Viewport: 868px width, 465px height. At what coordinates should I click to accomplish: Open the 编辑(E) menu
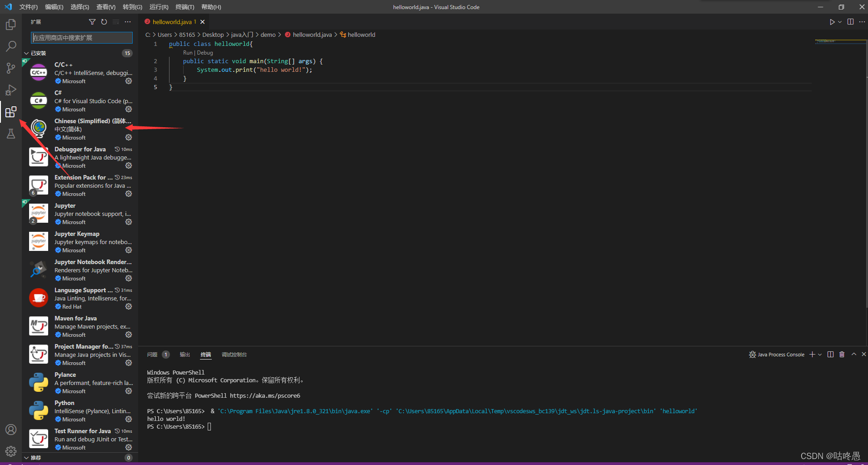[x=54, y=7]
